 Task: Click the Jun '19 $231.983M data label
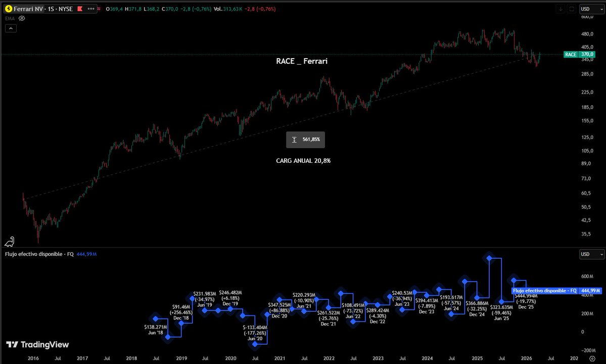pos(205,299)
